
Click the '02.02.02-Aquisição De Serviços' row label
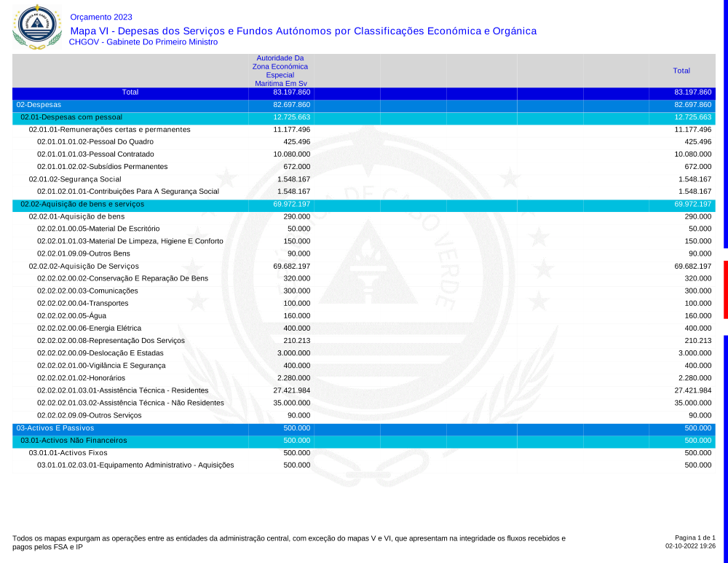click(84, 267)
